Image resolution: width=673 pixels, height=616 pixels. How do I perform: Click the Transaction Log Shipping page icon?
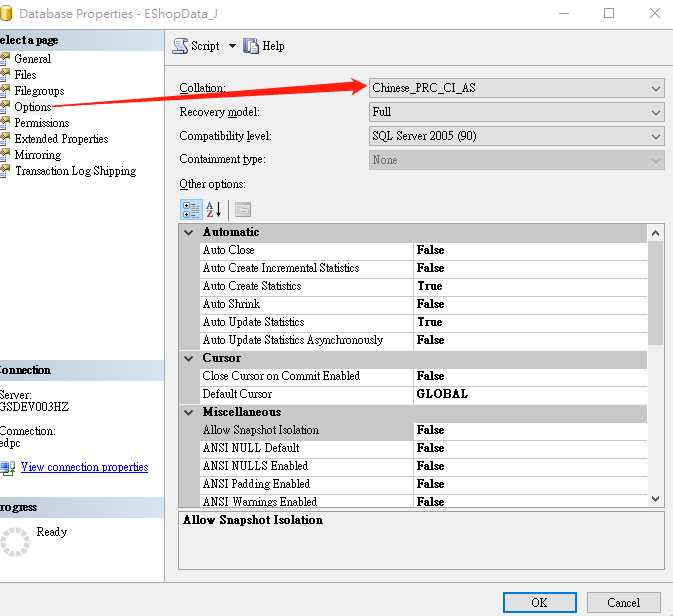(x=5, y=170)
